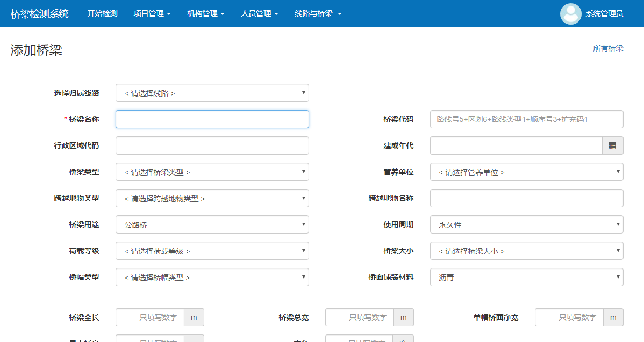This screenshot has width=644, height=342.
Task: Open the 选择归属线路 dropdown
Action: tap(212, 93)
